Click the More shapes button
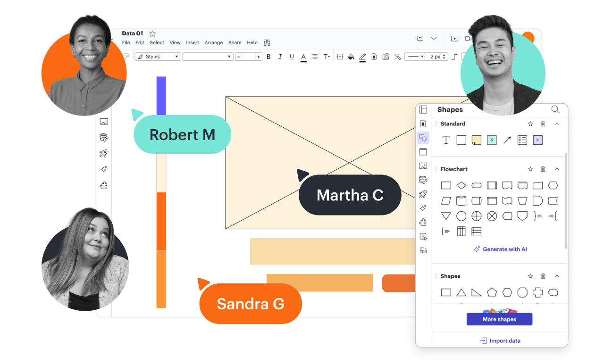 click(499, 319)
